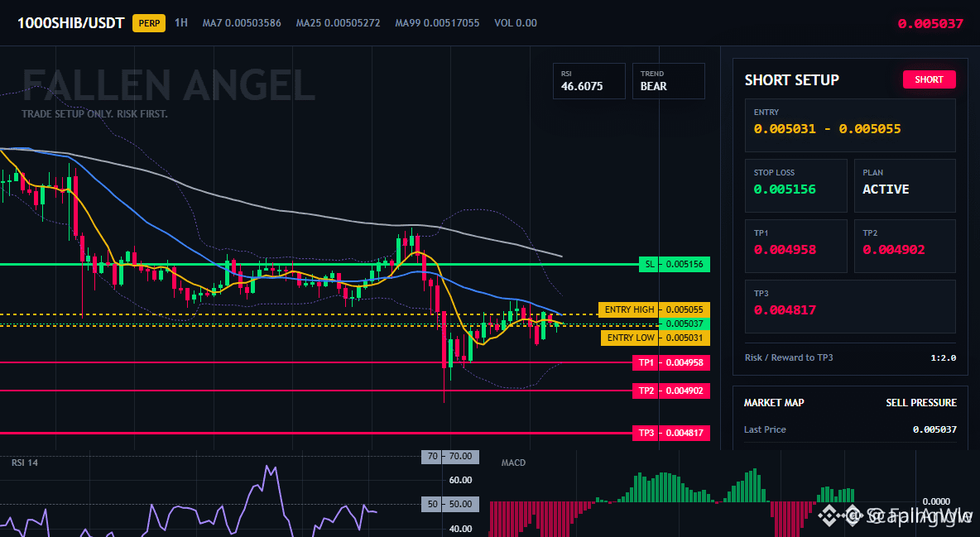Image resolution: width=980 pixels, height=537 pixels.
Task: Click the MACD panel label
Action: (513, 463)
